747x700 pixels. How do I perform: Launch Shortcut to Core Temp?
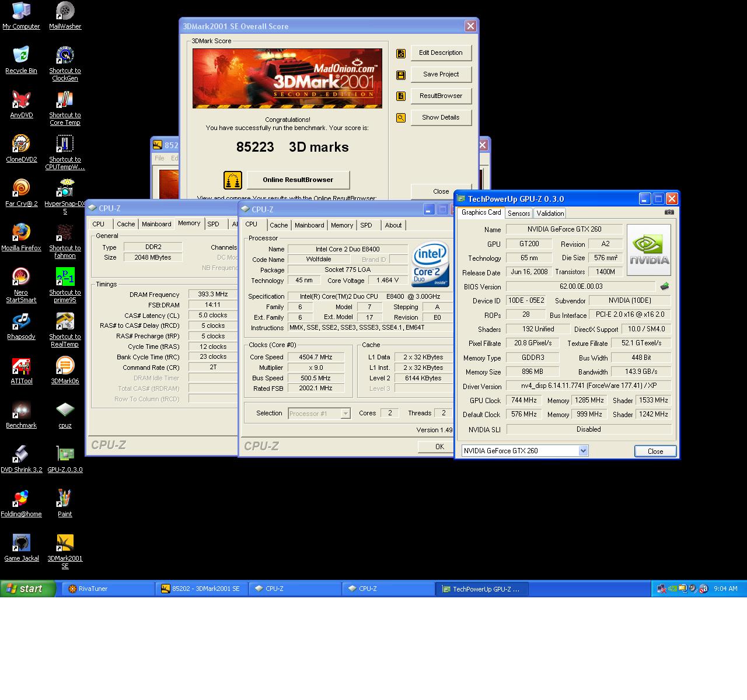point(65,108)
